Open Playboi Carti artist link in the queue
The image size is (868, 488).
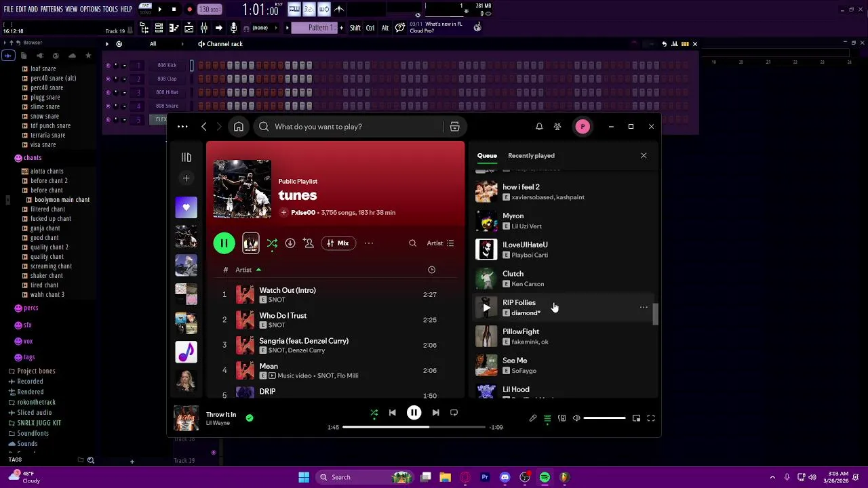(x=530, y=255)
